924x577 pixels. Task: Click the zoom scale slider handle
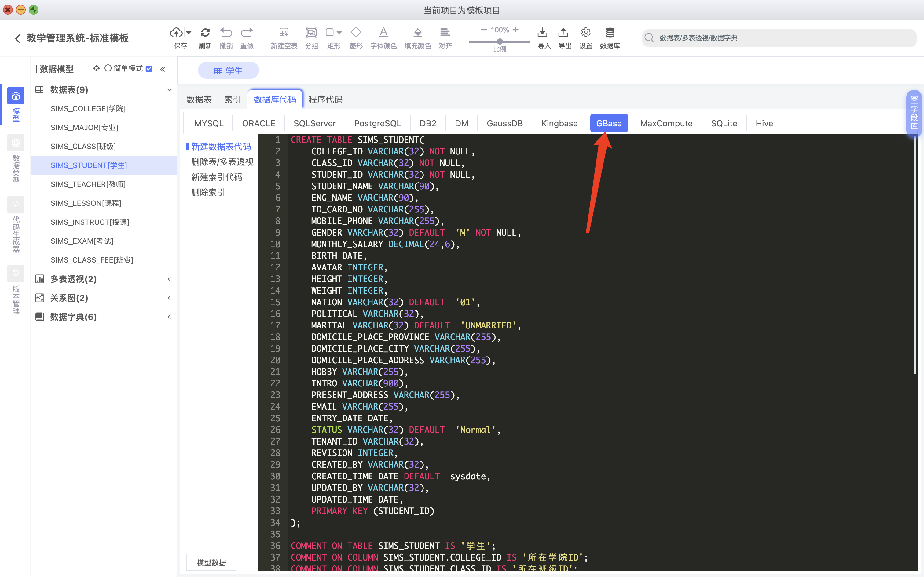pos(499,41)
